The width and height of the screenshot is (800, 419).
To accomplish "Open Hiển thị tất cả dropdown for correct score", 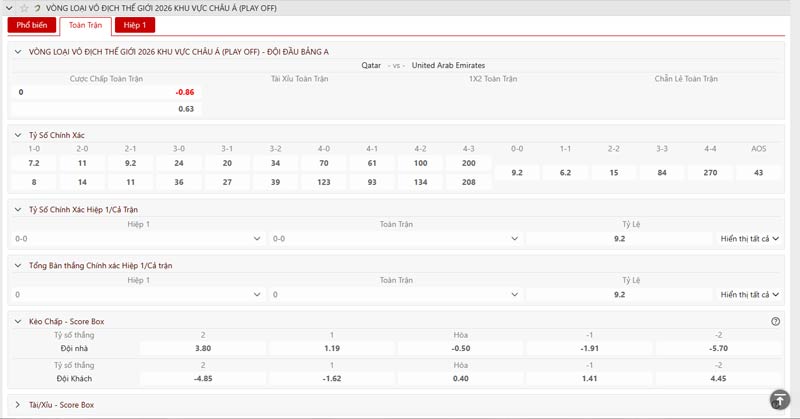I will [x=750, y=239].
